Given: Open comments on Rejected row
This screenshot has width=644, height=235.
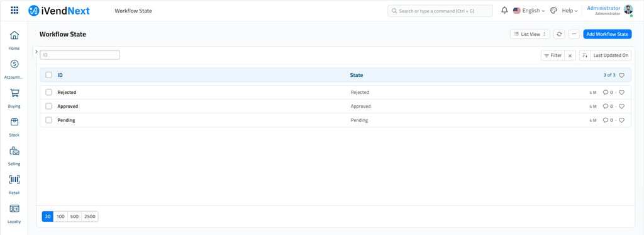Looking at the screenshot, I should pos(608,93).
